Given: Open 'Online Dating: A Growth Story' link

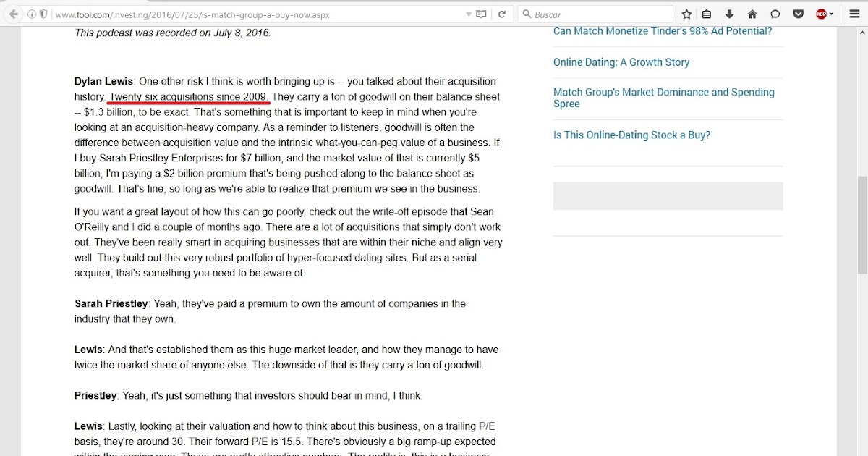Looking at the screenshot, I should (x=621, y=62).
